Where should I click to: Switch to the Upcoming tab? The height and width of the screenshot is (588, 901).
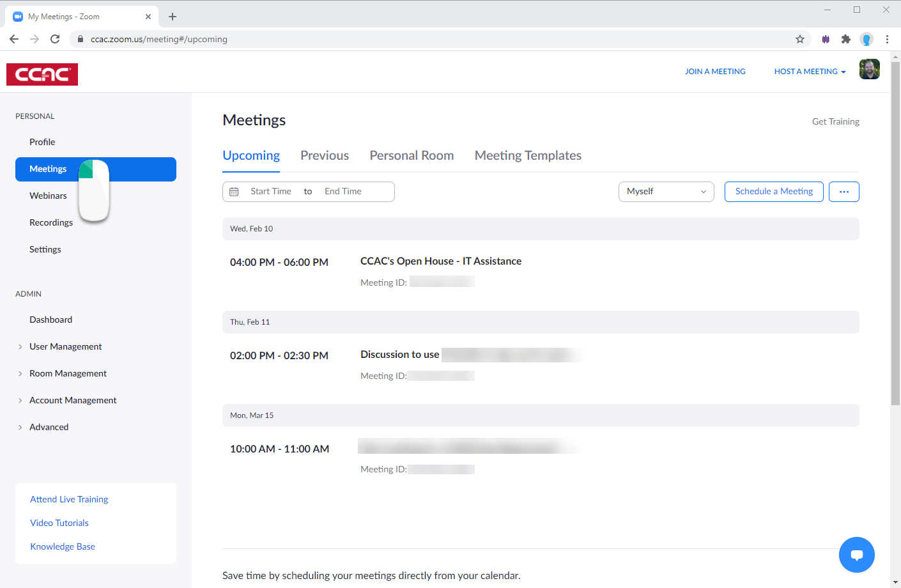pos(251,155)
